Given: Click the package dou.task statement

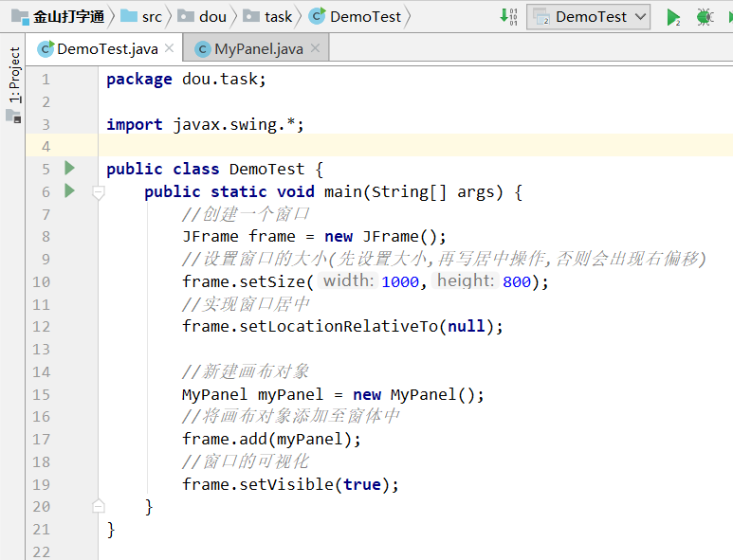Looking at the screenshot, I should 186,80.
